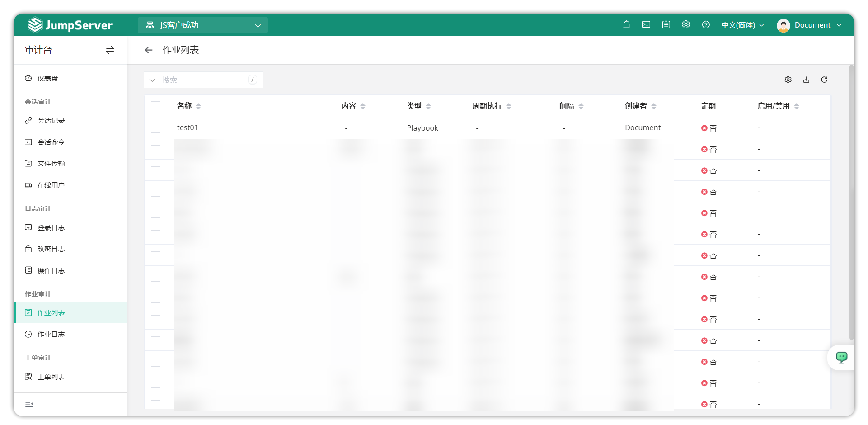The width and height of the screenshot is (868, 425).
Task: Open system settings gear in header
Action: (686, 25)
